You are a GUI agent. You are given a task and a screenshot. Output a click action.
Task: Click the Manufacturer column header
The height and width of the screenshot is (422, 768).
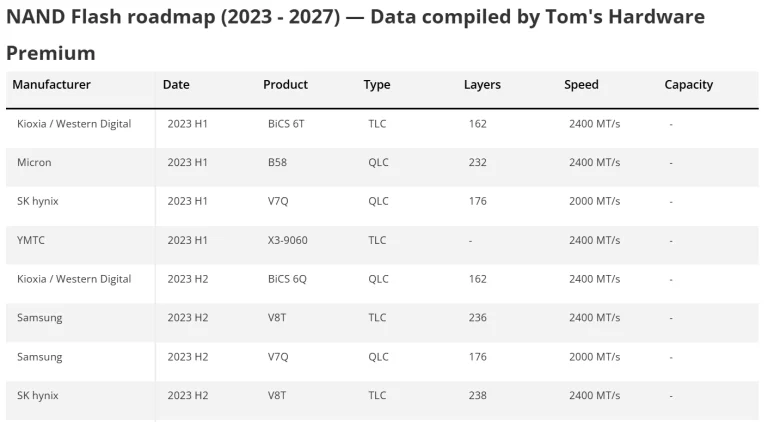[x=51, y=85]
